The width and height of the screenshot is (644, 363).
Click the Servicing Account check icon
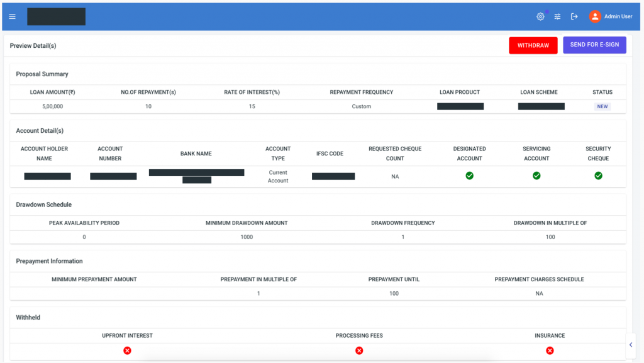pos(536,176)
